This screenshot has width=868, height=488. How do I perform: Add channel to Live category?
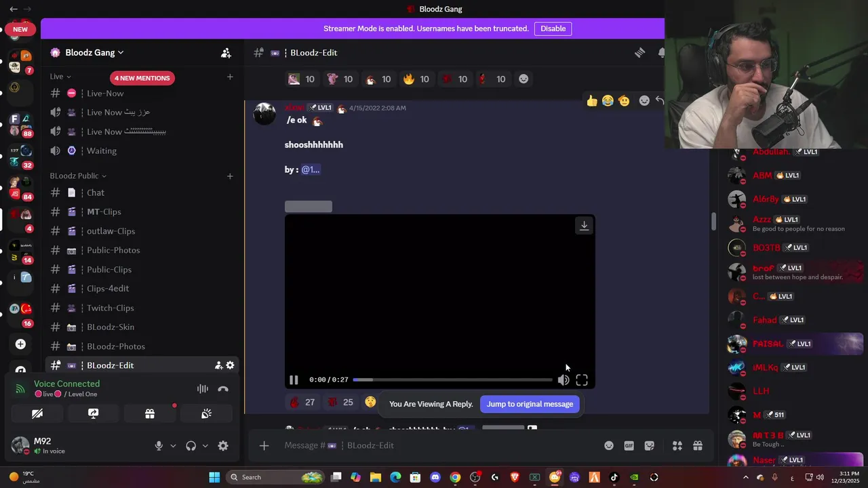pos(230,77)
